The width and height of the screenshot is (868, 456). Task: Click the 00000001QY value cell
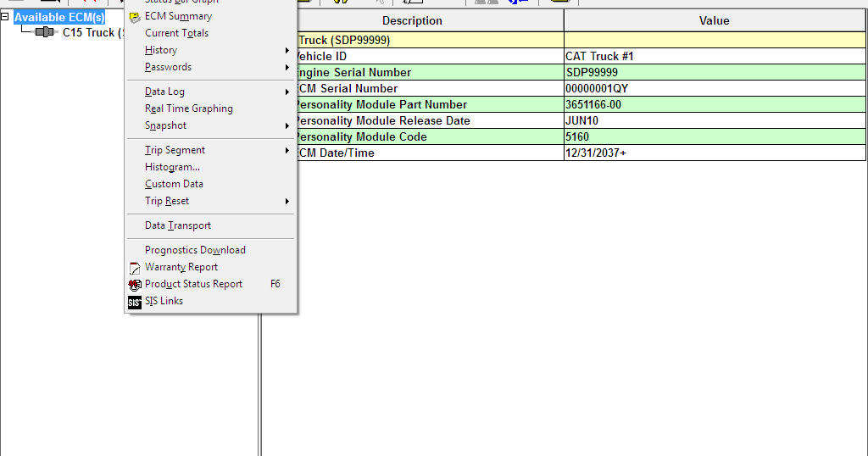[x=715, y=88]
